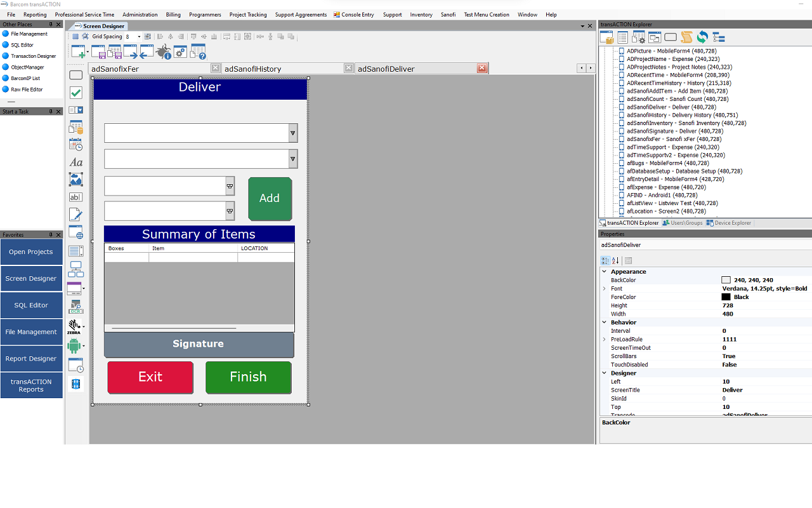Select the Aa label text tool
This screenshot has height=508, width=812.
click(75, 163)
